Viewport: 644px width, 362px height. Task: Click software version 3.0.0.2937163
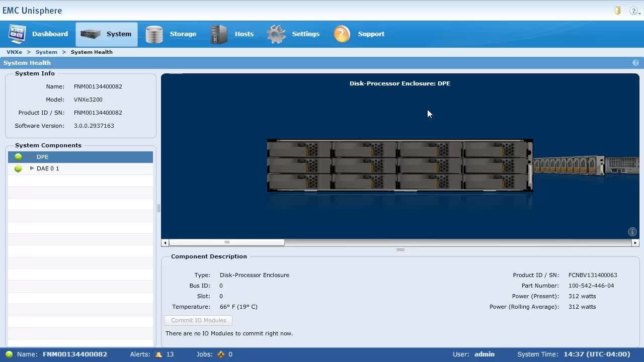click(94, 126)
